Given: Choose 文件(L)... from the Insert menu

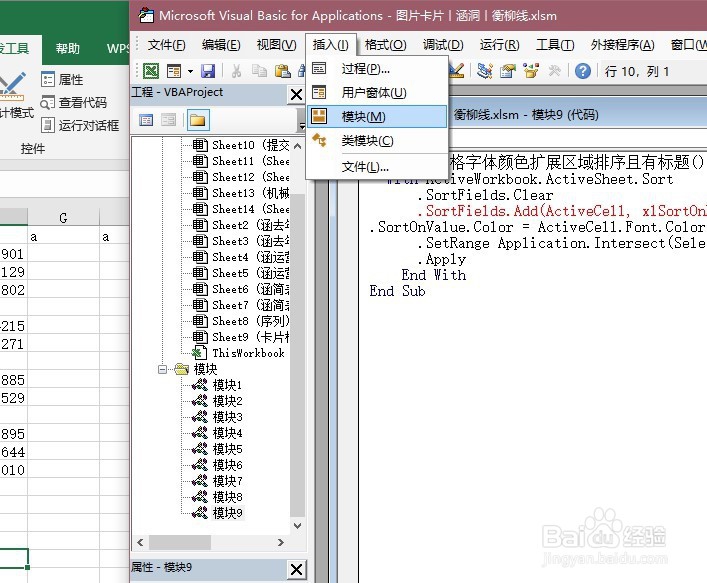Looking at the screenshot, I should coord(377,167).
